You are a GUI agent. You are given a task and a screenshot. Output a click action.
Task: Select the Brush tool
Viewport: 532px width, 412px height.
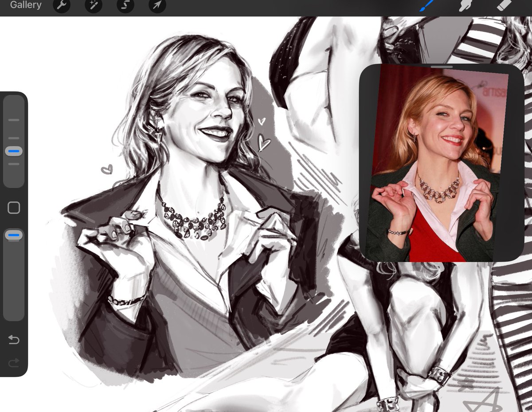(426, 5)
